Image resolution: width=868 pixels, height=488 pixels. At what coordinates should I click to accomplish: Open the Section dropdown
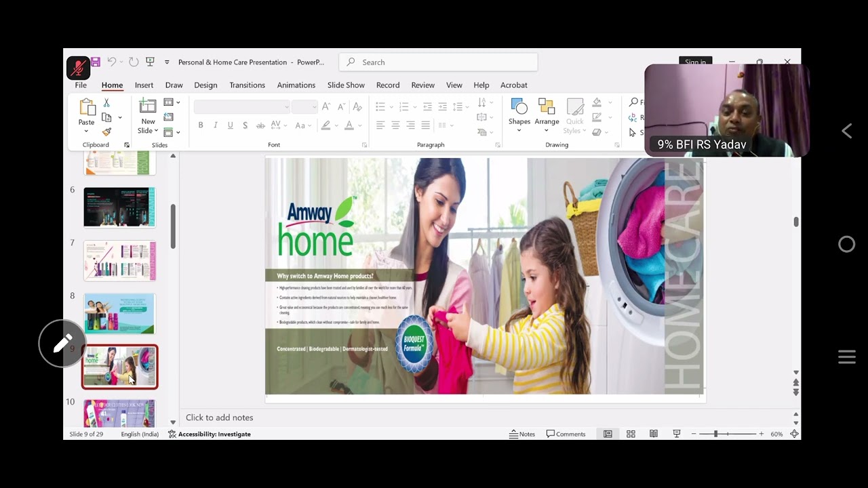click(x=172, y=131)
